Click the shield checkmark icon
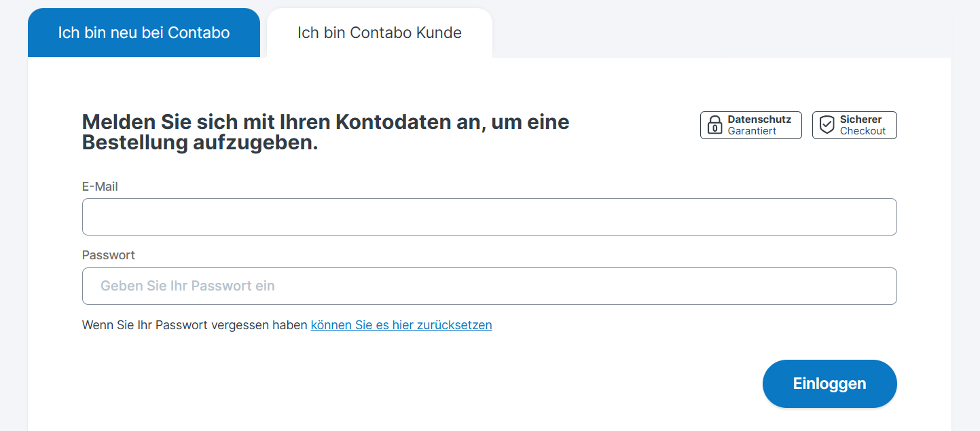Image resolution: width=980 pixels, height=431 pixels. pos(827,126)
